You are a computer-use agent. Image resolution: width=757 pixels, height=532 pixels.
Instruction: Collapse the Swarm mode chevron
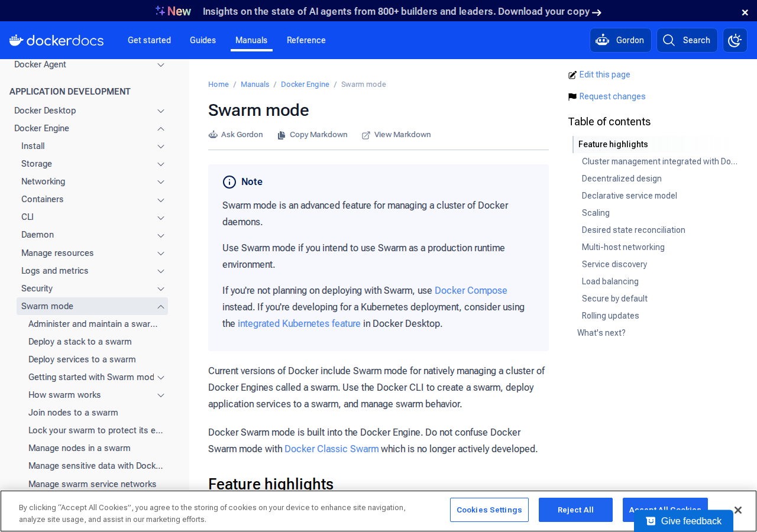tap(161, 306)
